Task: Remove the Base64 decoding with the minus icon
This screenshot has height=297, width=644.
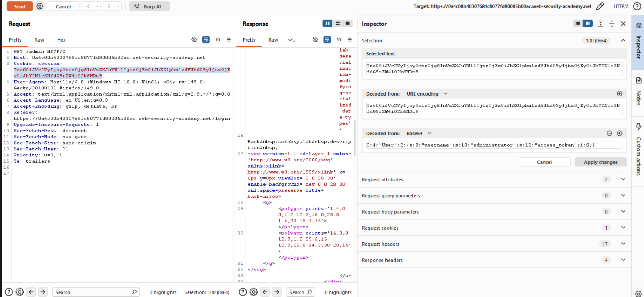Action: point(609,133)
